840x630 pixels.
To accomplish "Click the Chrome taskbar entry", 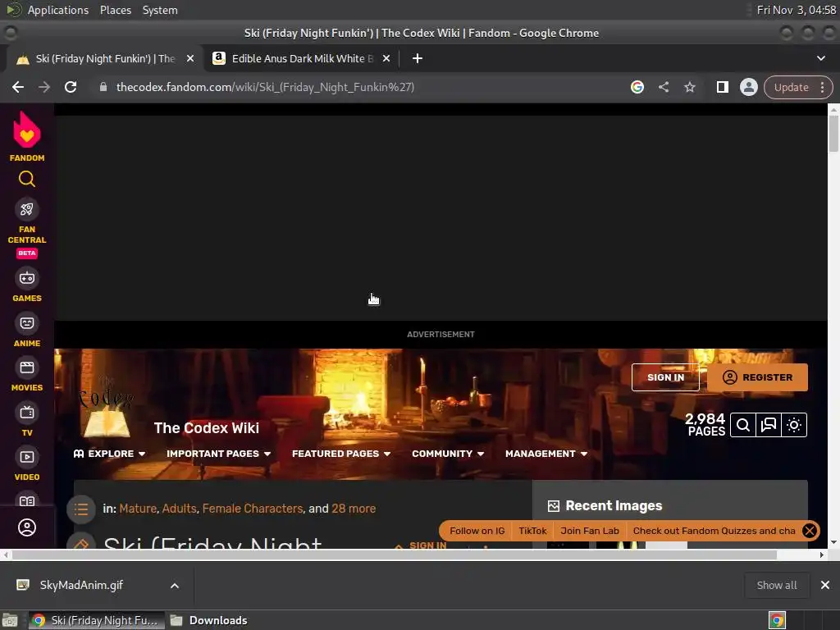I will (x=97, y=620).
